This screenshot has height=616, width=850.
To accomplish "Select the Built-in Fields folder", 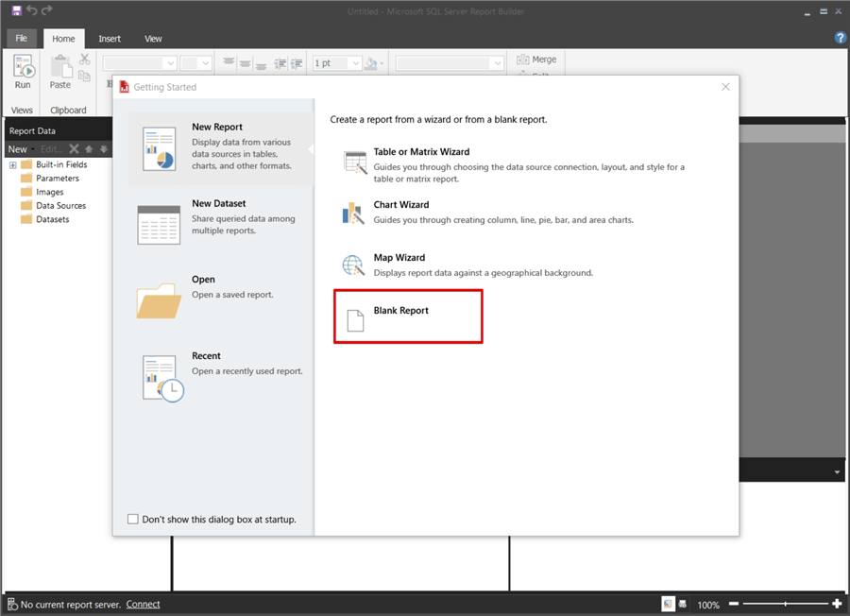I will pyautogui.click(x=54, y=164).
